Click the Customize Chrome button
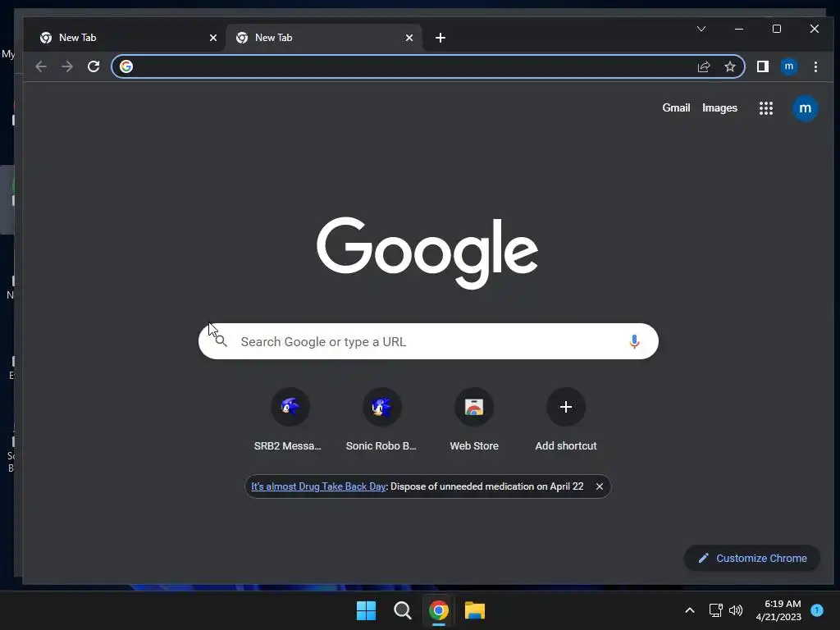 click(752, 558)
